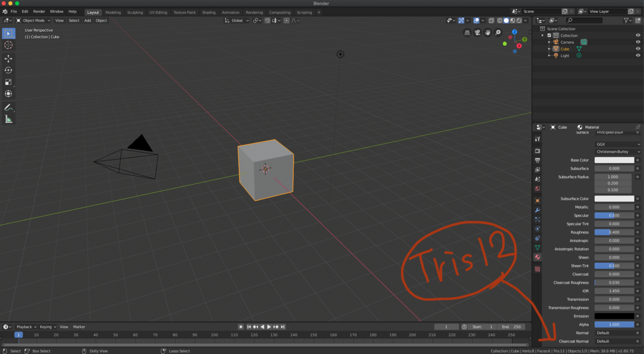Open the Playback dropdown in timeline
Image resolution: width=644 pixels, height=354 pixels.
[26, 327]
